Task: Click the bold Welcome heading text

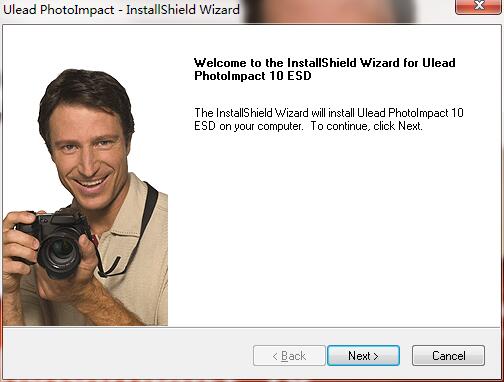Action: (x=325, y=69)
